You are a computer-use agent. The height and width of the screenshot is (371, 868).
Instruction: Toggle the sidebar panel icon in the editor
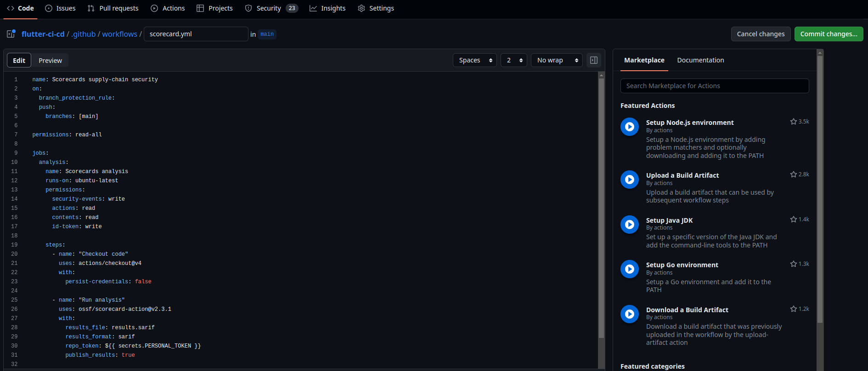click(x=594, y=60)
